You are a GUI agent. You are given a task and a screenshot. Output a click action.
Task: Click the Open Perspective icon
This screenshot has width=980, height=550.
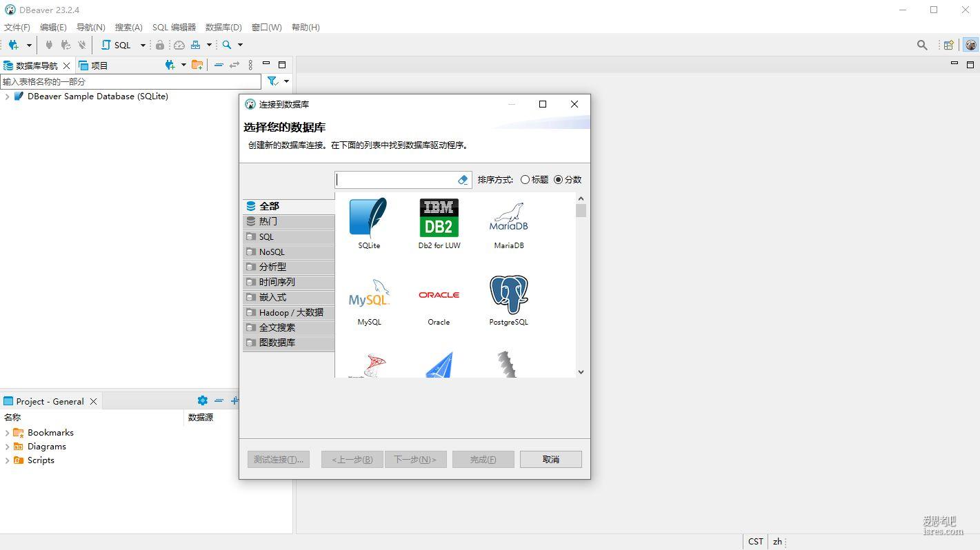(949, 45)
